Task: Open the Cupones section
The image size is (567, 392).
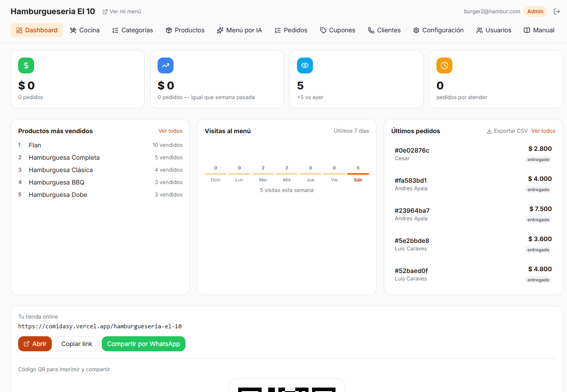Action: point(338,30)
